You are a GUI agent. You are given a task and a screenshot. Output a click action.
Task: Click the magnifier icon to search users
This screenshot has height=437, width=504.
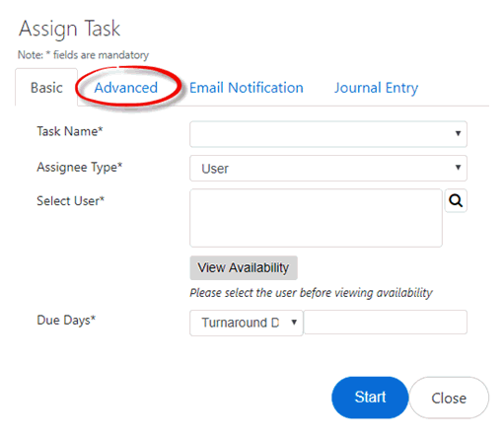(x=456, y=200)
